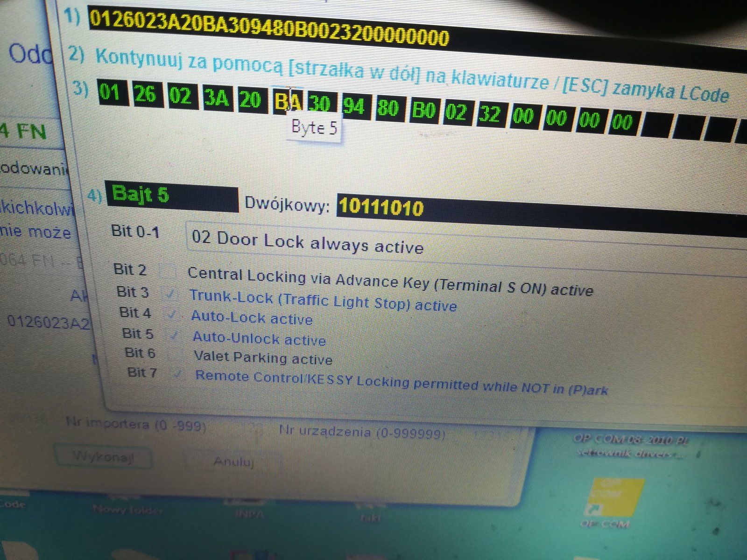Click the Anuluj button
Viewport: 747px width, 560px height.
233,462
